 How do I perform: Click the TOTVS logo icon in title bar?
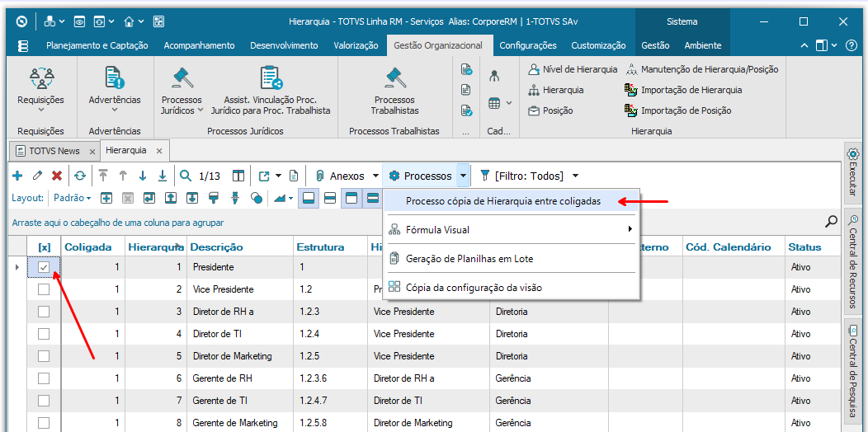click(x=21, y=21)
